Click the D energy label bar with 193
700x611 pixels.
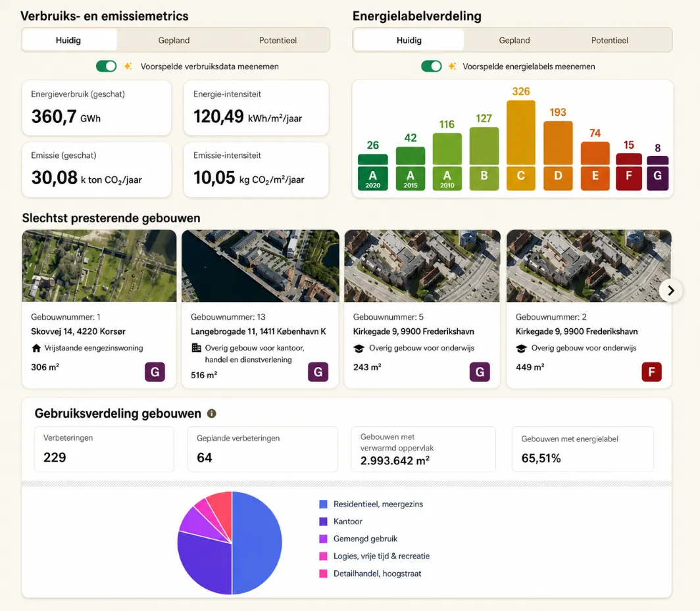[x=558, y=156]
